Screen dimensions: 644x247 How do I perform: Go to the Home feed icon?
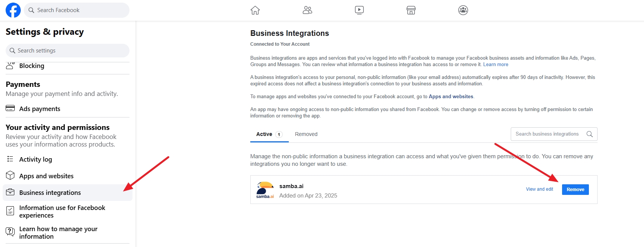coord(255,10)
